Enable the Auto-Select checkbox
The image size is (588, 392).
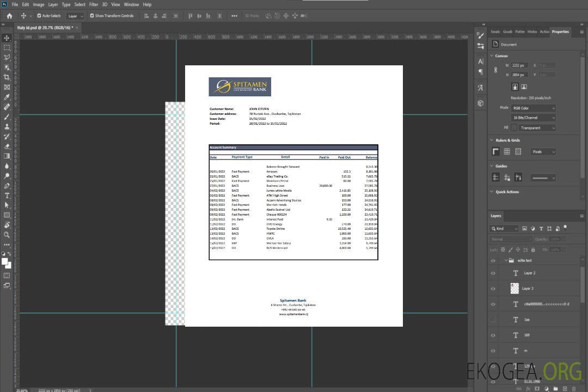click(38, 16)
